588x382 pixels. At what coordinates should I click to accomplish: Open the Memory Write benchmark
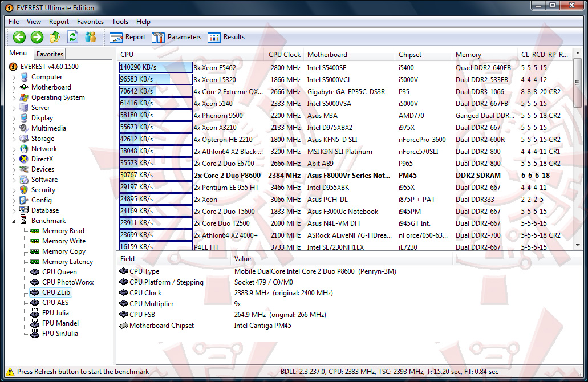click(64, 241)
